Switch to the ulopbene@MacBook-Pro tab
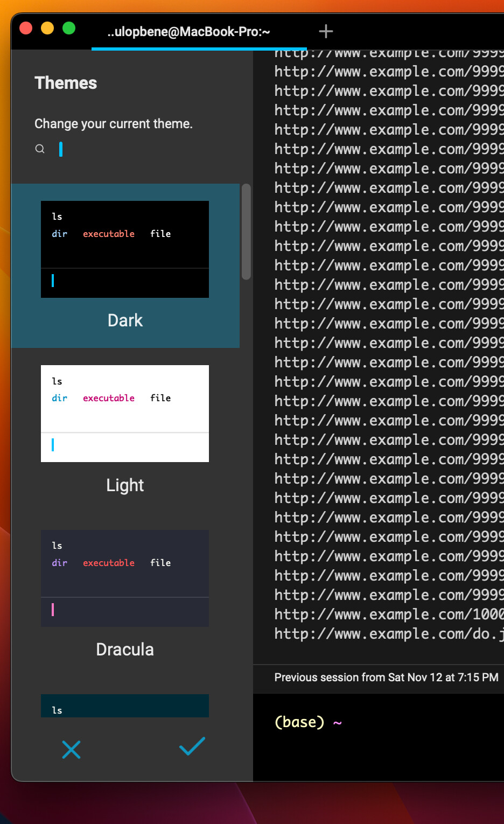The width and height of the screenshot is (504, 824). (188, 32)
